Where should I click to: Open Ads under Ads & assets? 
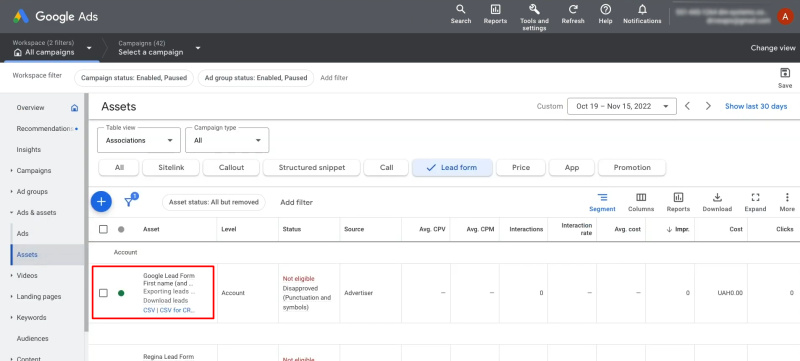tap(22, 233)
